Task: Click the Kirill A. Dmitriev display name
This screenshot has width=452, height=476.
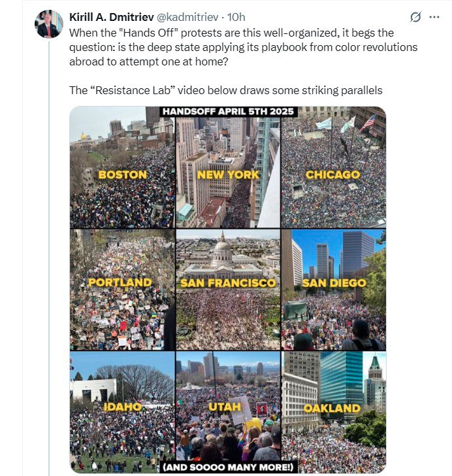Action: click(x=112, y=17)
